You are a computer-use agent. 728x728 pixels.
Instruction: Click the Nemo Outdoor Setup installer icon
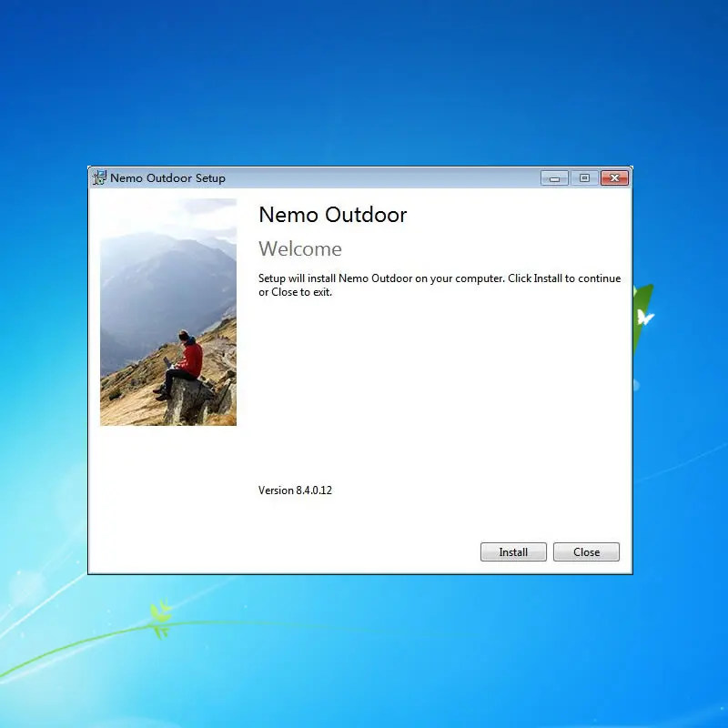pos(99,177)
